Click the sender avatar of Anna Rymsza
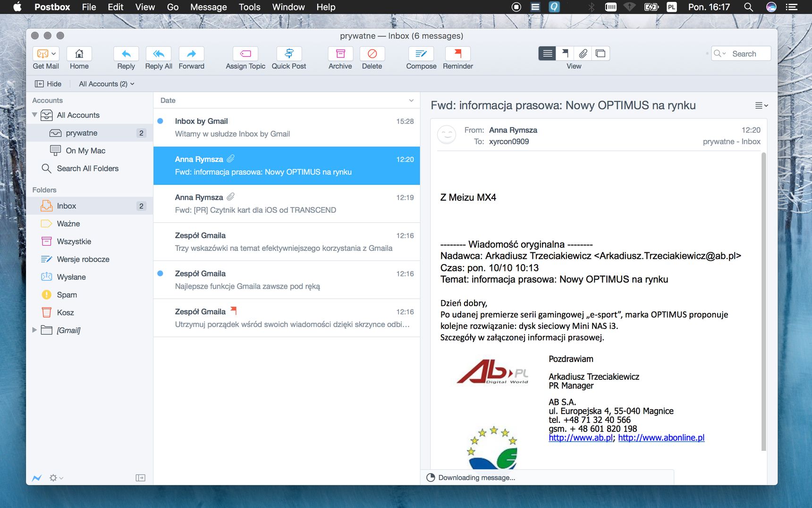 click(x=447, y=135)
